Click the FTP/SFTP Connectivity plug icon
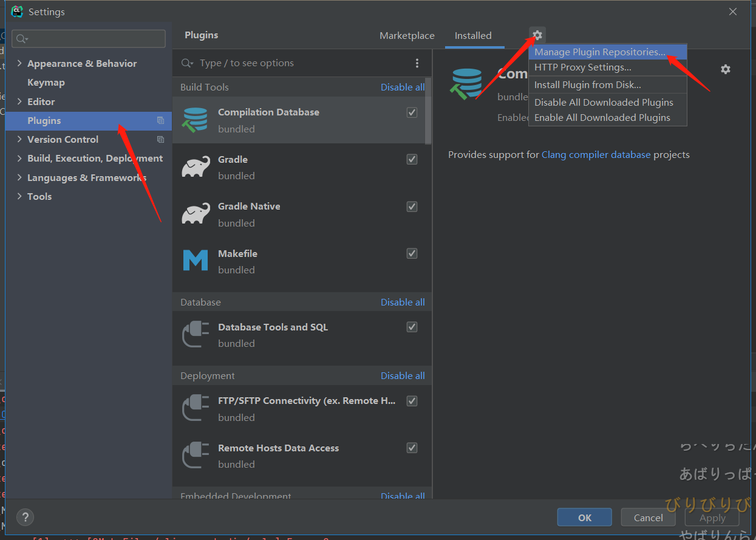The height and width of the screenshot is (540, 756). click(x=196, y=409)
